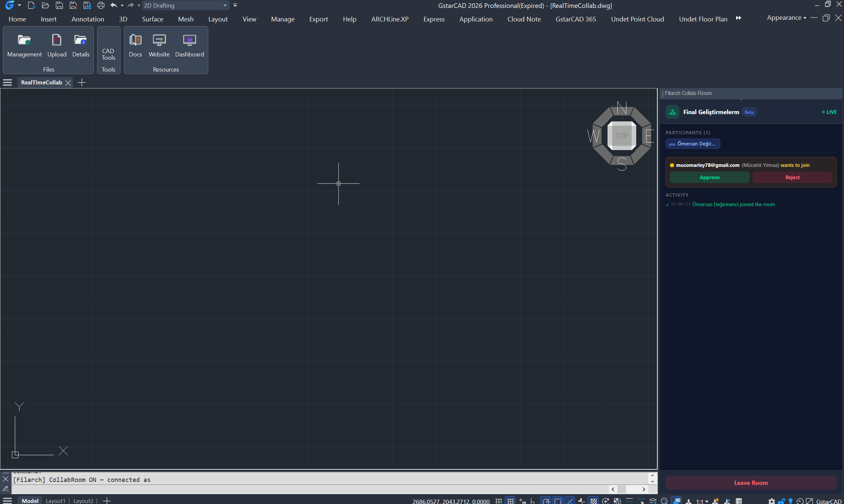The height and width of the screenshot is (504, 844).
Task: Redo the last undone action
Action: tap(130, 5)
